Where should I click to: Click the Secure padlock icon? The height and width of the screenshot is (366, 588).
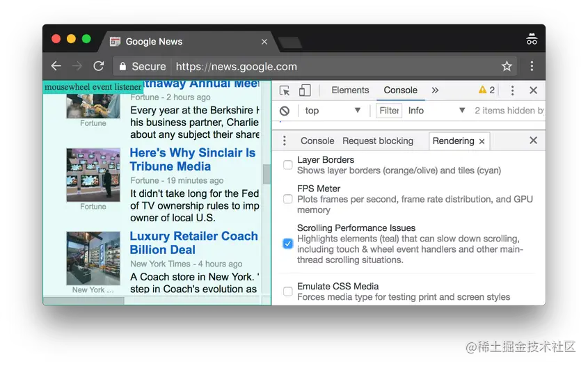(122, 66)
